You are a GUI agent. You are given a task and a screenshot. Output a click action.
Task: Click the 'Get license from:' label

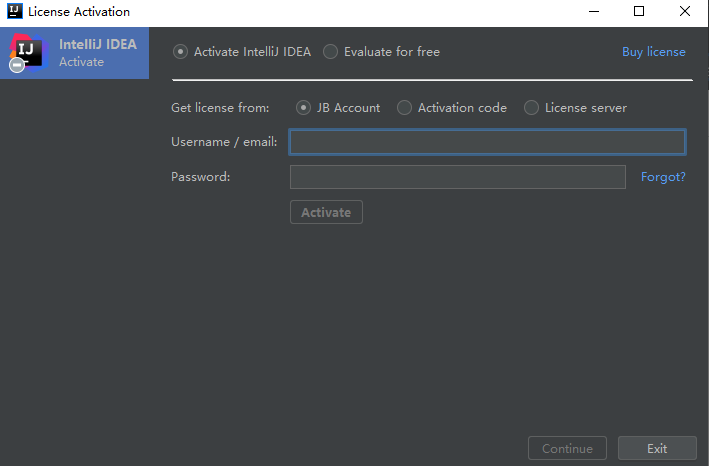[x=220, y=108]
